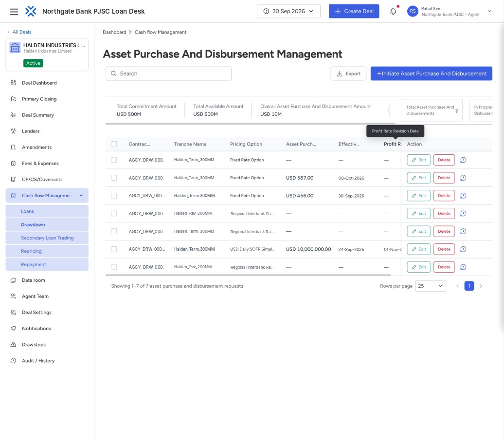504x443 pixels.
Task: Open history for USD 456.00 row
Action: point(463,196)
